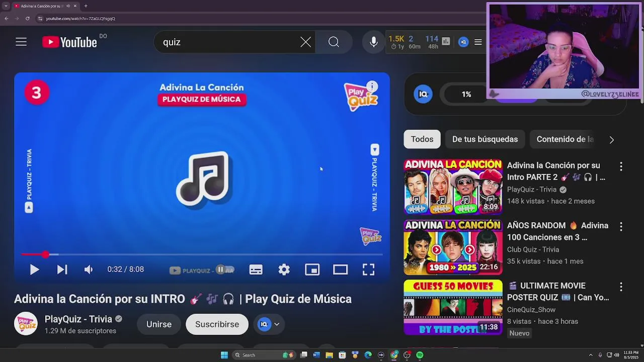Toggle the autoplay switch
Screen dimensions: 644x362
224,269
